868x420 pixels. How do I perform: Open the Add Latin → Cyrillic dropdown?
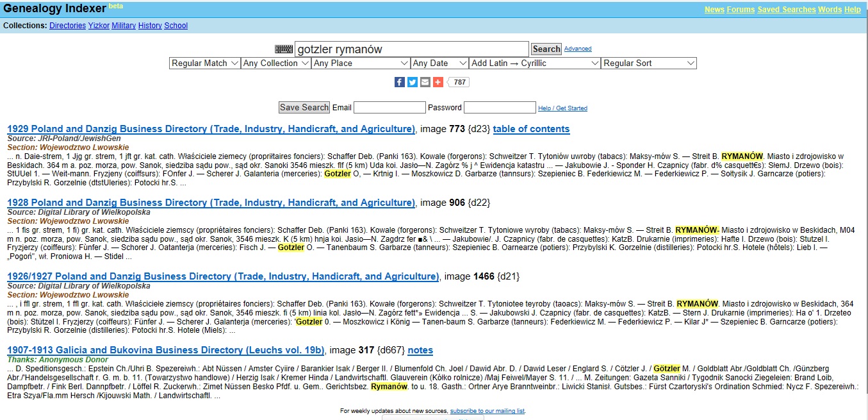534,63
